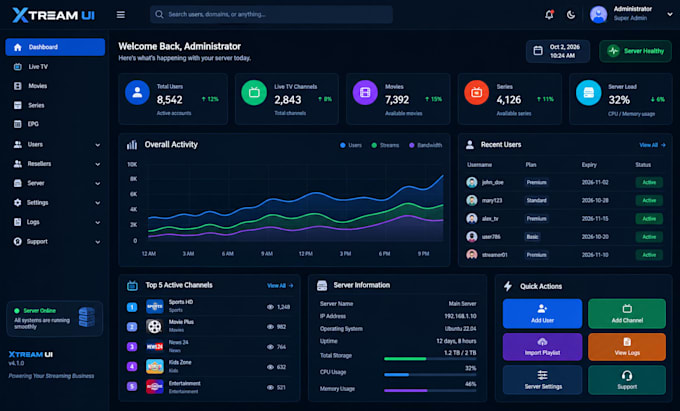Image resolution: width=680 pixels, height=411 pixels.
Task: Click the Administrator avatar
Action: pyautogui.click(x=598, y=15)
